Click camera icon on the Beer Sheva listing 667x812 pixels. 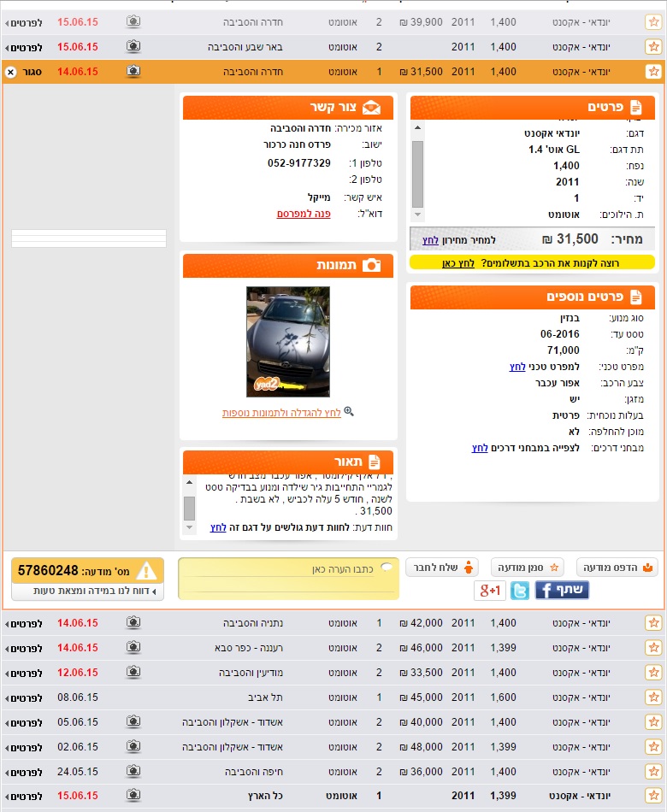click(133, 47)
